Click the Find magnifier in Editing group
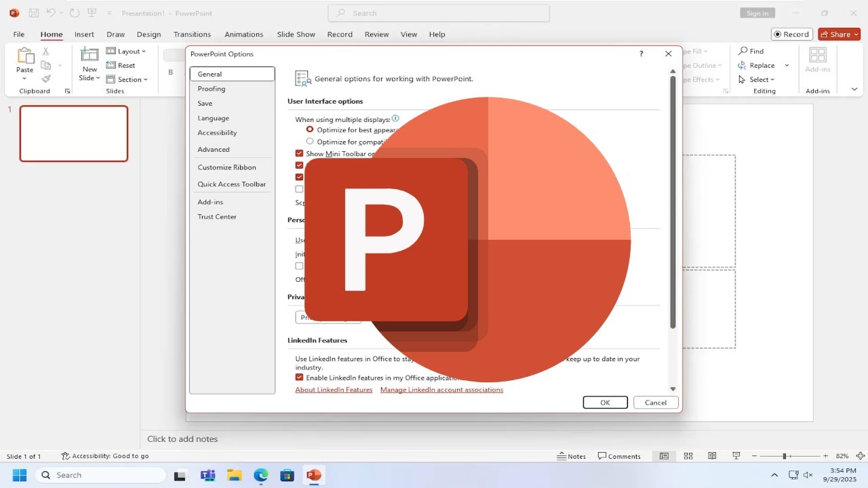868x488 pixels. (743, 52)
